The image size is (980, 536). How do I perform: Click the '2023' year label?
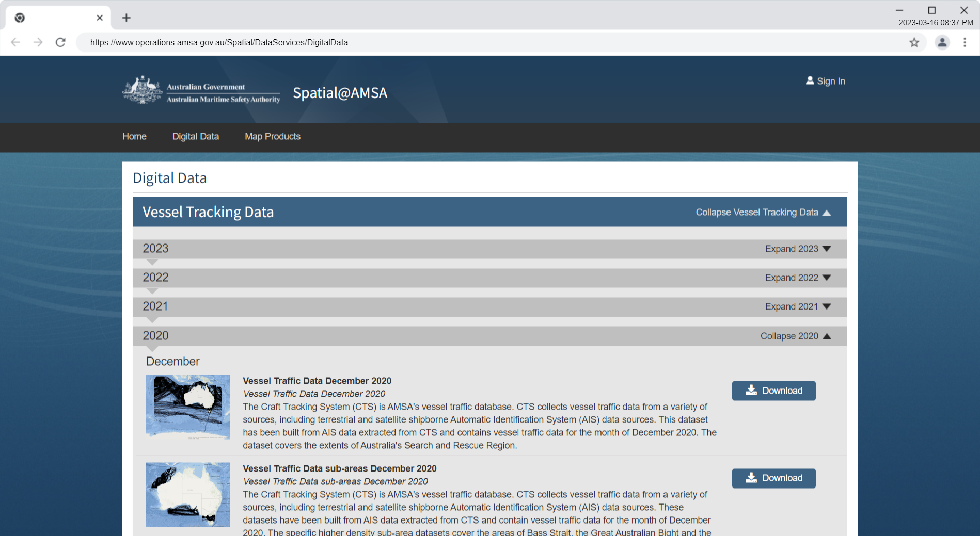155,248
